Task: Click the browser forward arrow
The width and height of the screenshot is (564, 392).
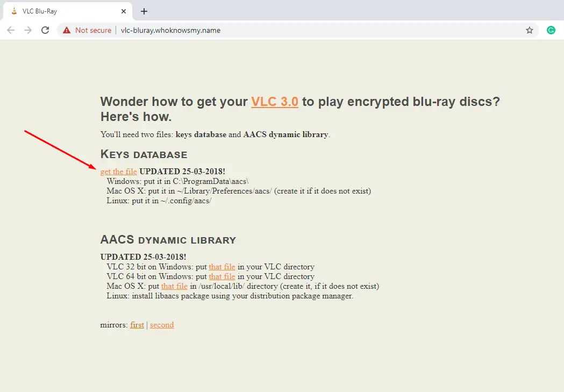Action: pyautogui.click(x=28, y=30)
